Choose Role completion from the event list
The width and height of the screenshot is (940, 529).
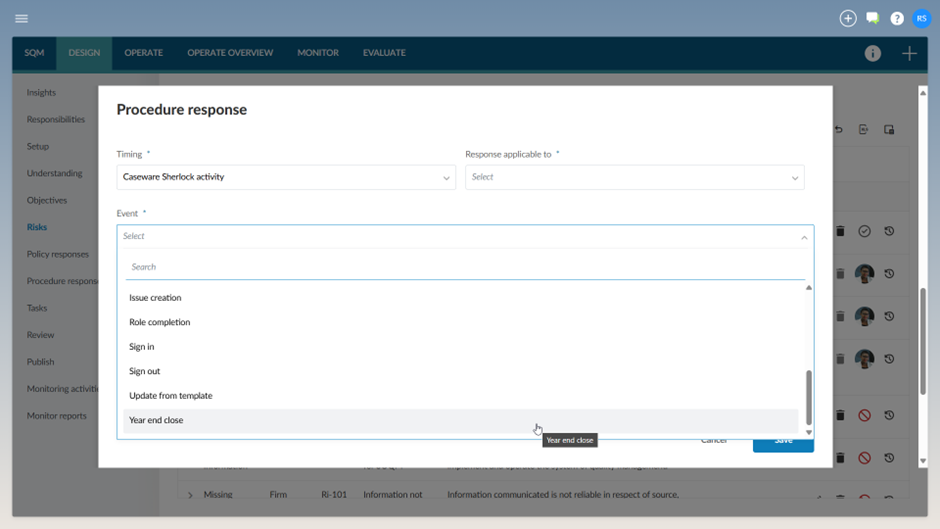pyautogui.click(x=160, y=322)
